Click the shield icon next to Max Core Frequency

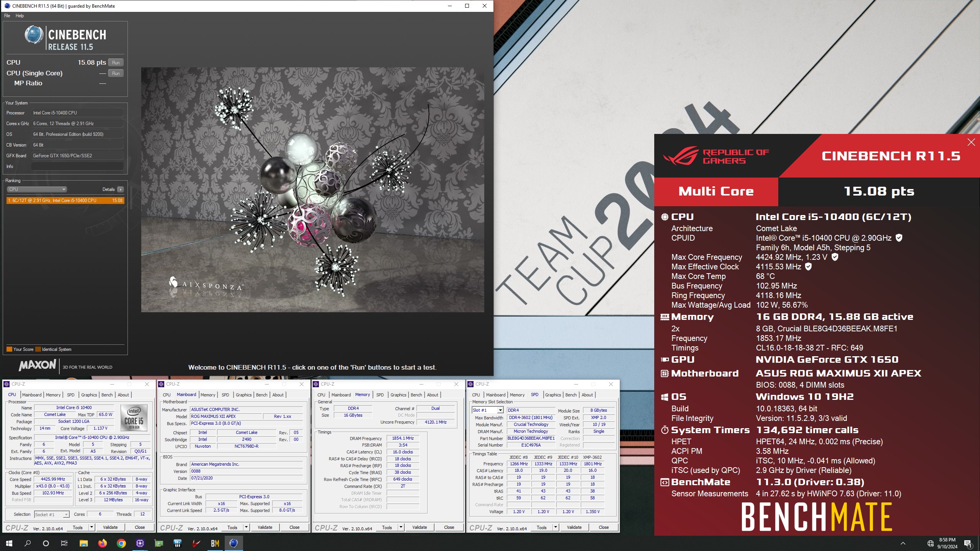click(x=835, y=257)
